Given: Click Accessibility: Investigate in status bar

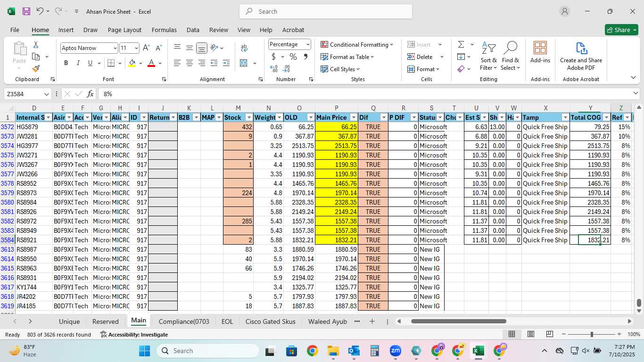Looking at the screenshot, I should point(134,335).
